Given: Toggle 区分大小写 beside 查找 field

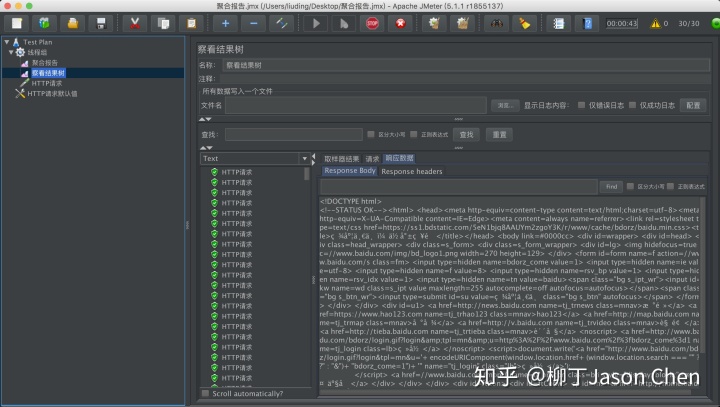Looking at the screenshot, I should tap(371, 134).
